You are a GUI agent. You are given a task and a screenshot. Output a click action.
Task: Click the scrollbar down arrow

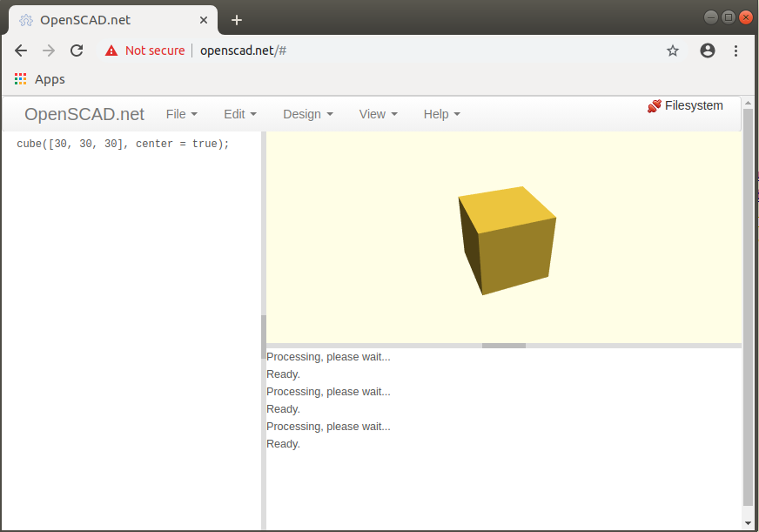tap(748, 523)
